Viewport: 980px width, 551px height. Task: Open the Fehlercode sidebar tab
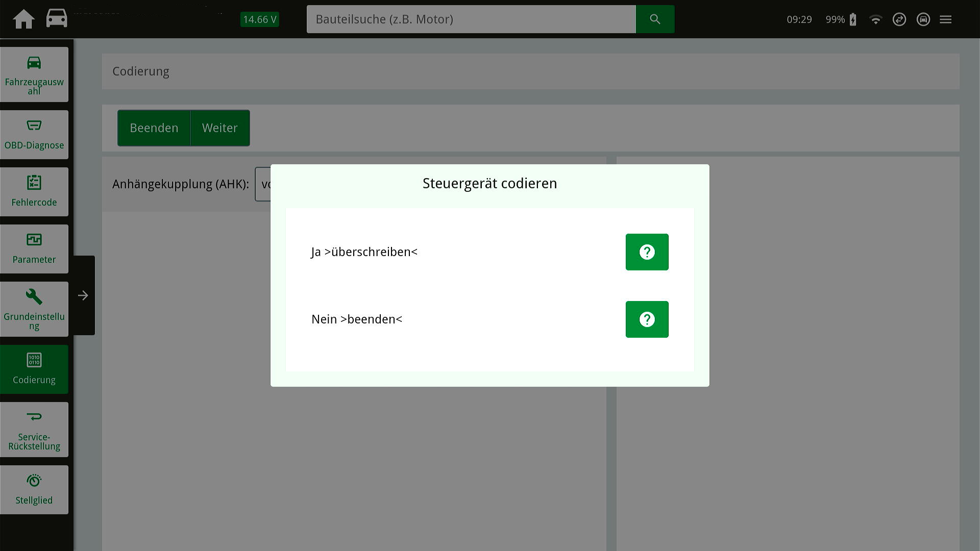pyautogui.click(x=34, y=192)
